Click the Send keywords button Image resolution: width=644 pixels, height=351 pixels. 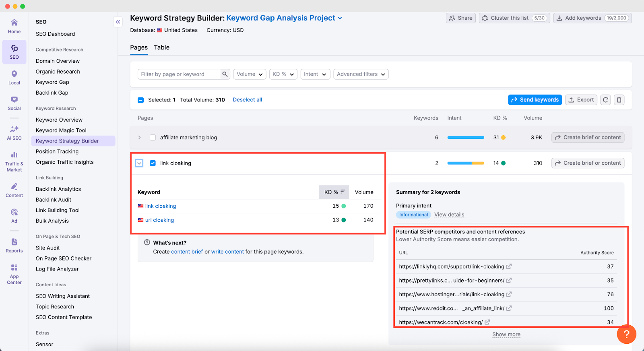point(535,100)
